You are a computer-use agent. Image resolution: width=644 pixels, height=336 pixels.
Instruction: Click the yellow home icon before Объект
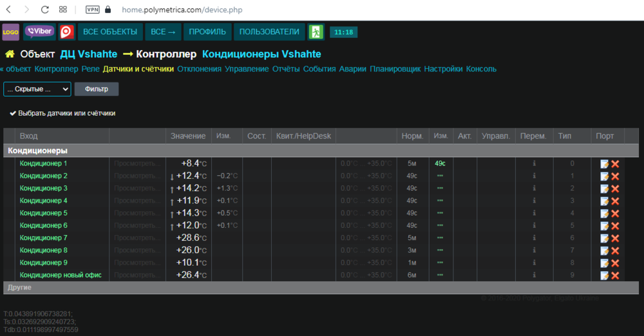[x=10, y=54]
